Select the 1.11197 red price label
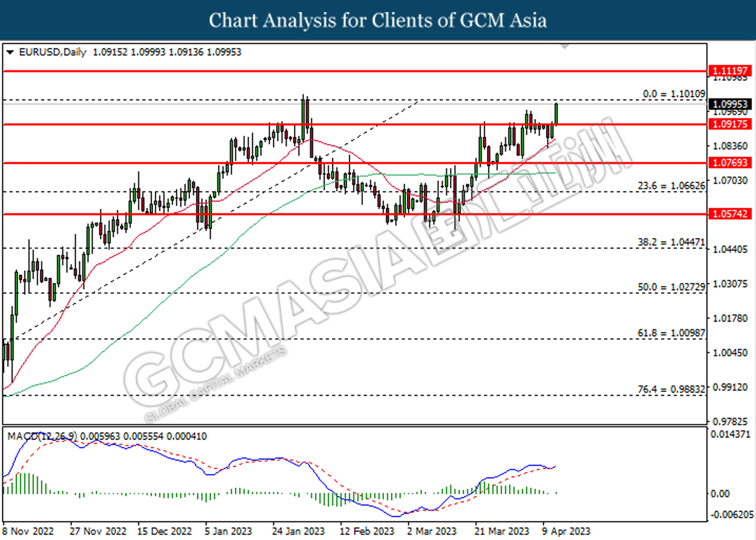Screen dimensions: 756x540 coord(730,71)
